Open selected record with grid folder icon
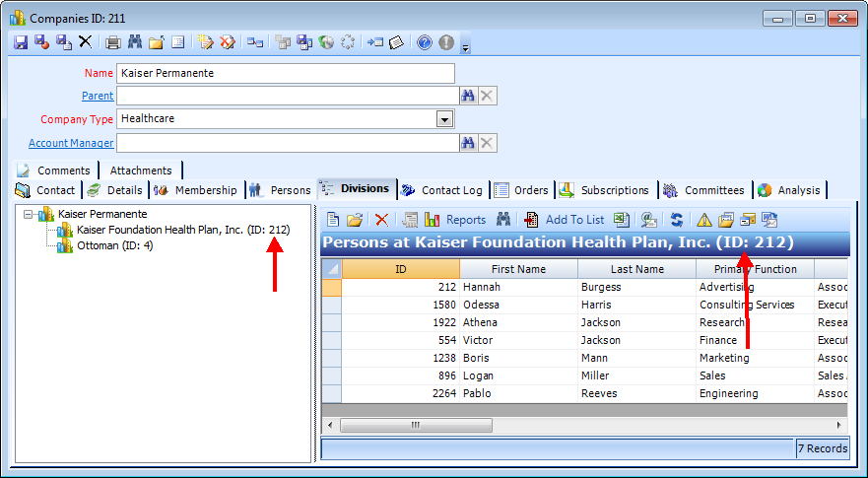The width and height of the screenshot is (868, 478). tap(355, 220)
